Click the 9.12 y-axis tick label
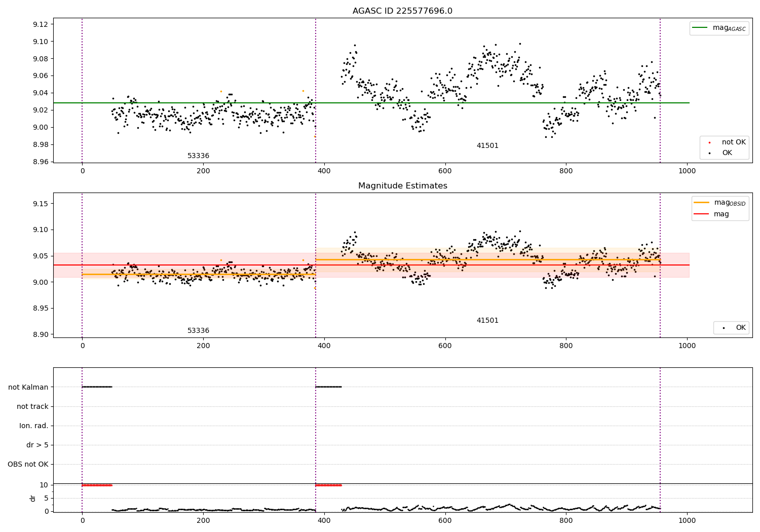The width and height of the screenshot is (760, 532). pos(40,25)
